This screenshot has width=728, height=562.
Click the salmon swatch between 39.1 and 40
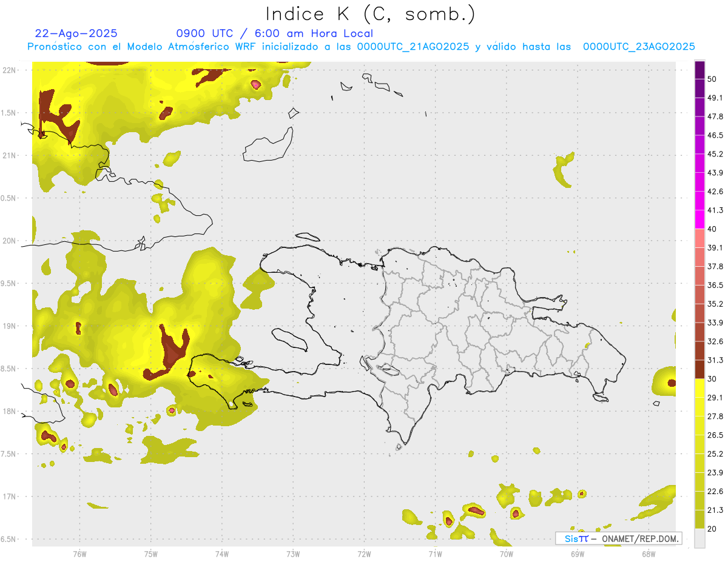pos(700,238)
